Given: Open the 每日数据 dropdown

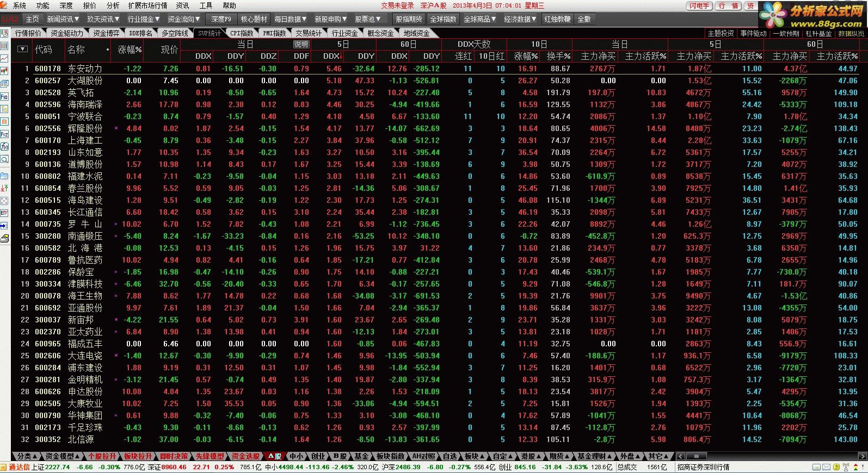Looking at the screenshot, I should point(291,19).
